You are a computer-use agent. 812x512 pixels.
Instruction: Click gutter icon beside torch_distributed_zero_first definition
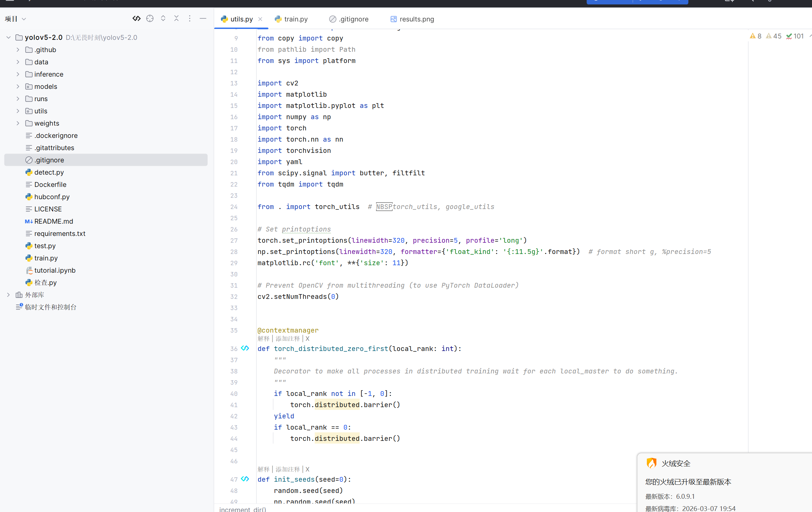[x=245, y=348]
